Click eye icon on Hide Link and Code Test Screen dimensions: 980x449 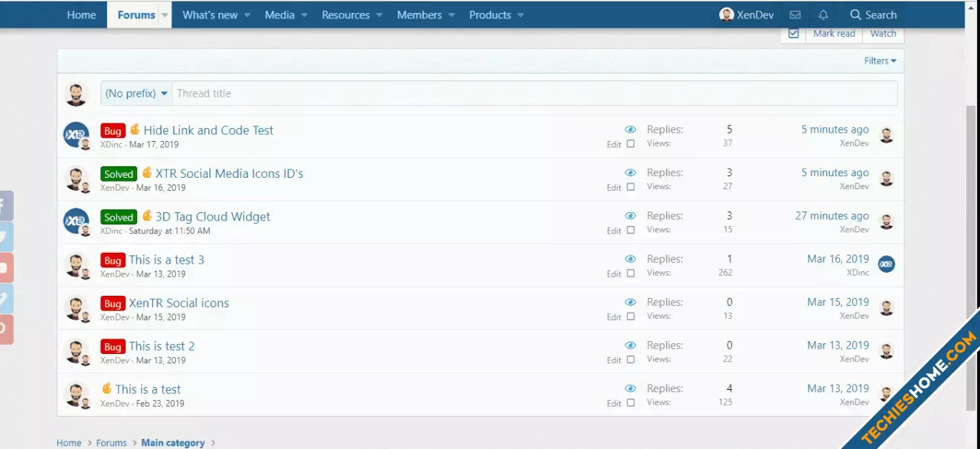click(x=630, y=129)
